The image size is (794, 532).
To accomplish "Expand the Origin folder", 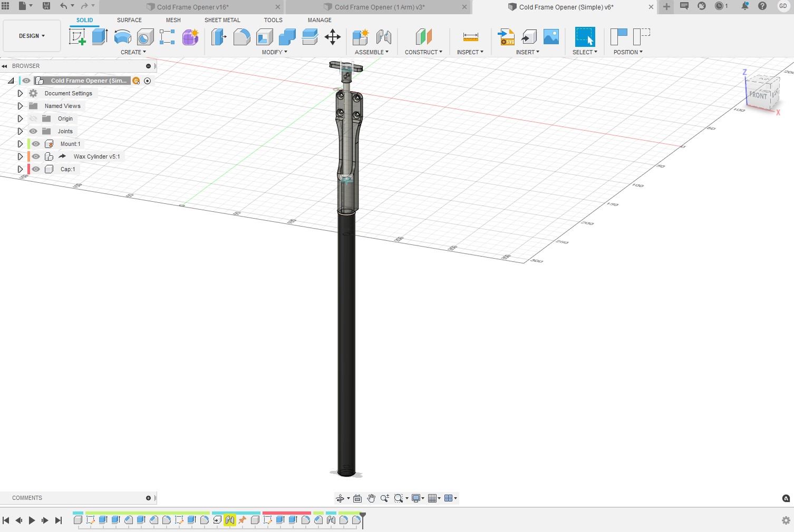I will tap(20, 119).
